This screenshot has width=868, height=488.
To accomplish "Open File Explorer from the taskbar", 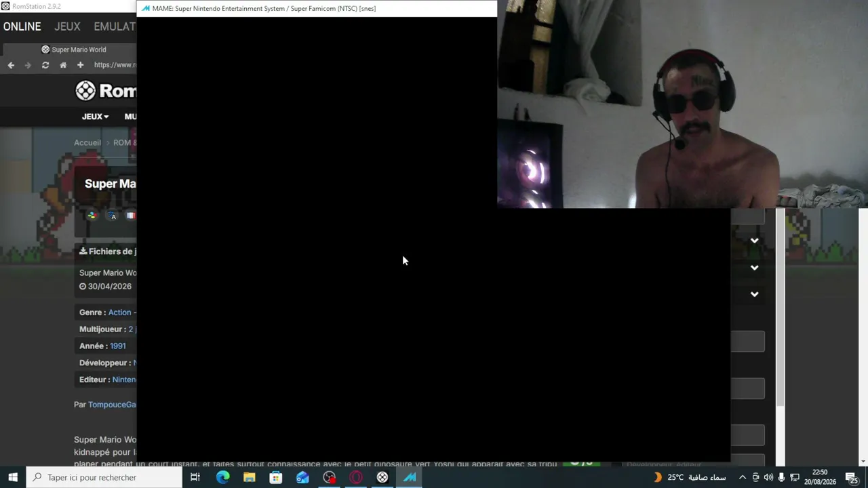I will point(249,477).
